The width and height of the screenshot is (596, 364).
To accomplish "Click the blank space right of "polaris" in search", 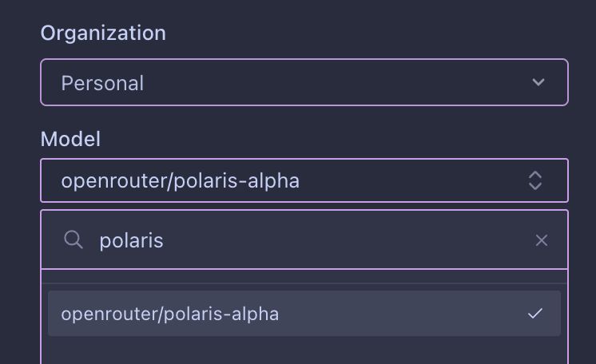I will (x=344, y=240).
